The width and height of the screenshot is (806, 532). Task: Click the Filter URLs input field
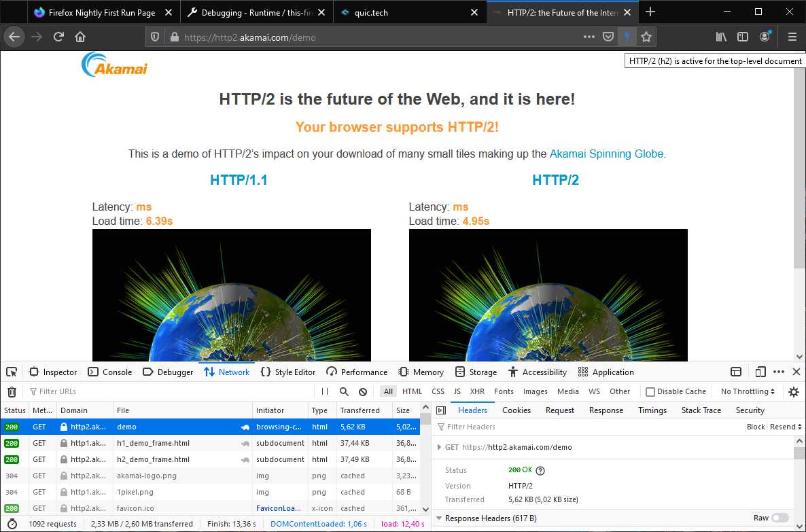point(170,391)
